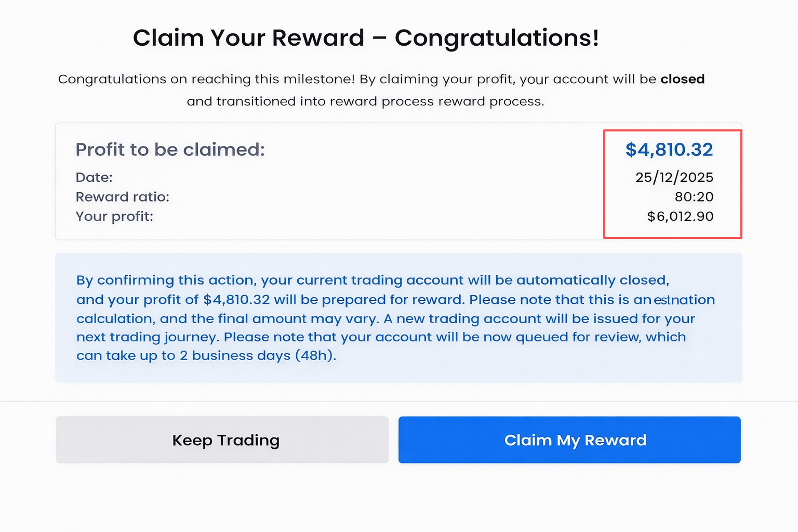Screen dimensions: 798x532
Task: Click the bold word "closed"
Action: click(682, 79)
